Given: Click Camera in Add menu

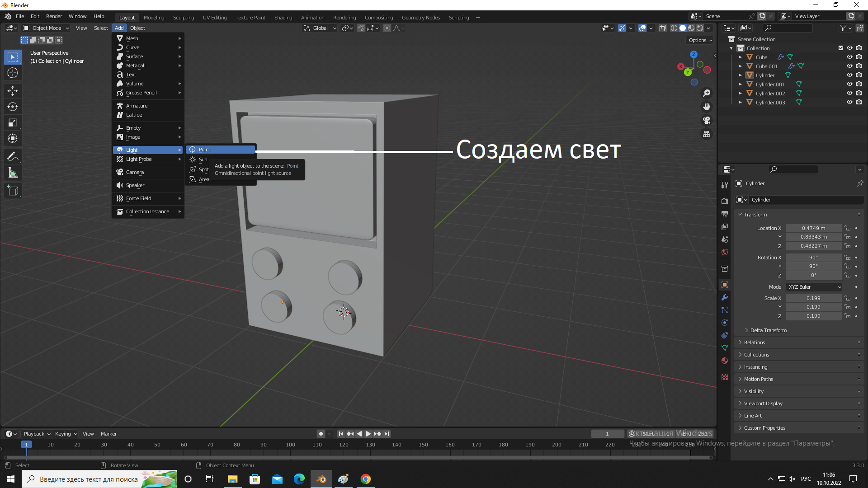Looking at the screenshot, I should (148, 172).
